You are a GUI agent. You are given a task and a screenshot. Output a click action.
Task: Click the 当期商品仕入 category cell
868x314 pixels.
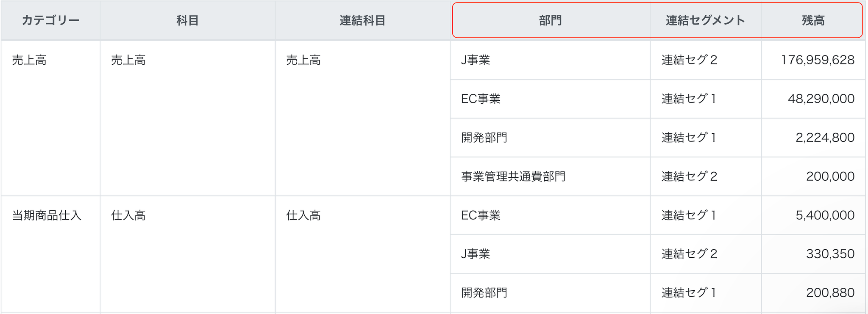pos(47,215)
